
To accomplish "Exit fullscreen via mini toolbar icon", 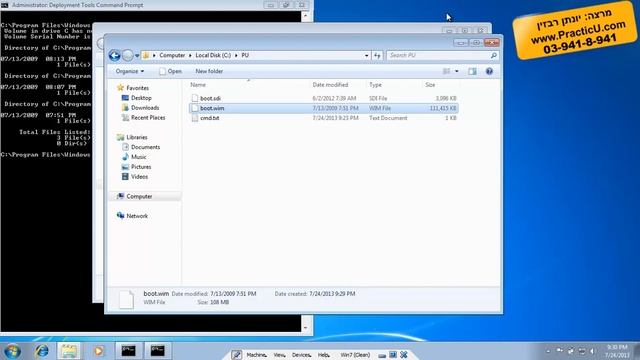I will click(393, 355).
